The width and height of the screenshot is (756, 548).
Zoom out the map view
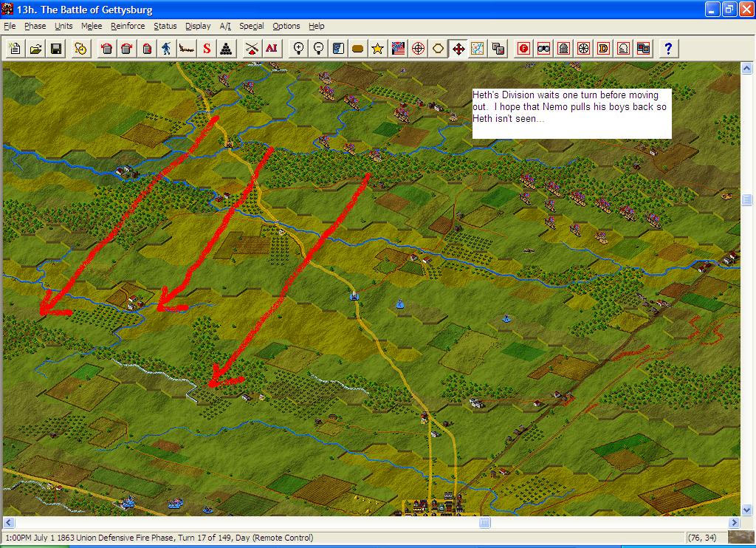point(318,48)
